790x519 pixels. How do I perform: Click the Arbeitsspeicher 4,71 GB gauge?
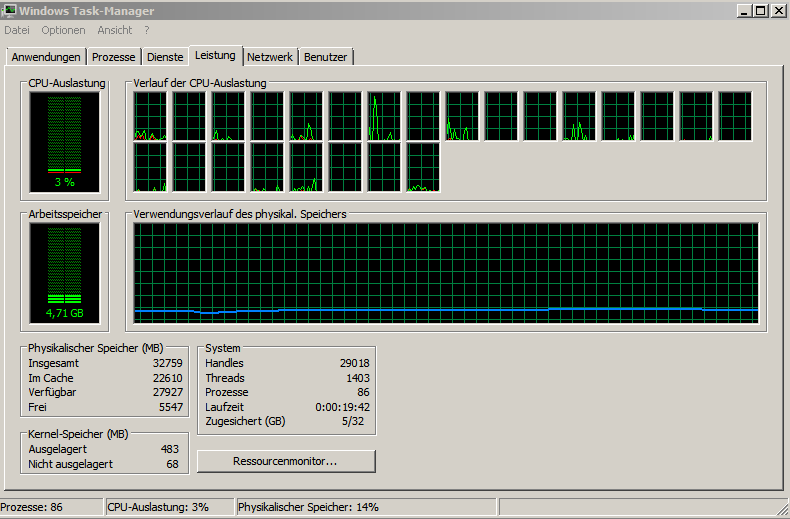click(64, 273)
